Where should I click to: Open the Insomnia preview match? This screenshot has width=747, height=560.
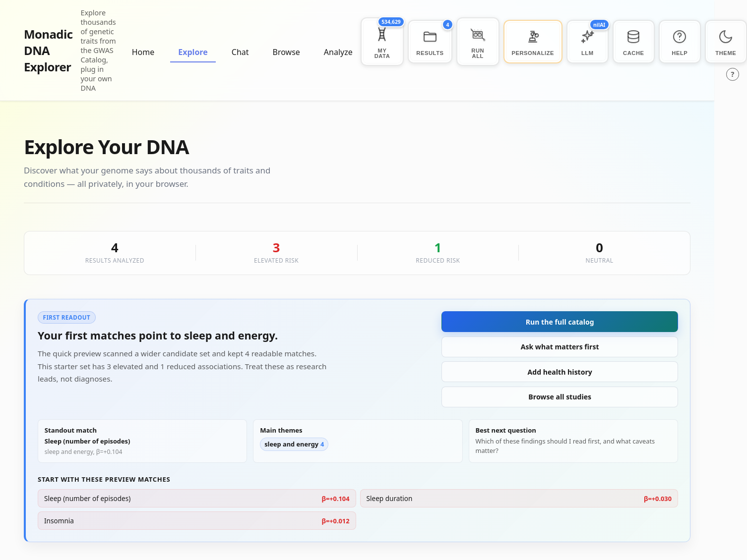(x=197, y=521)
